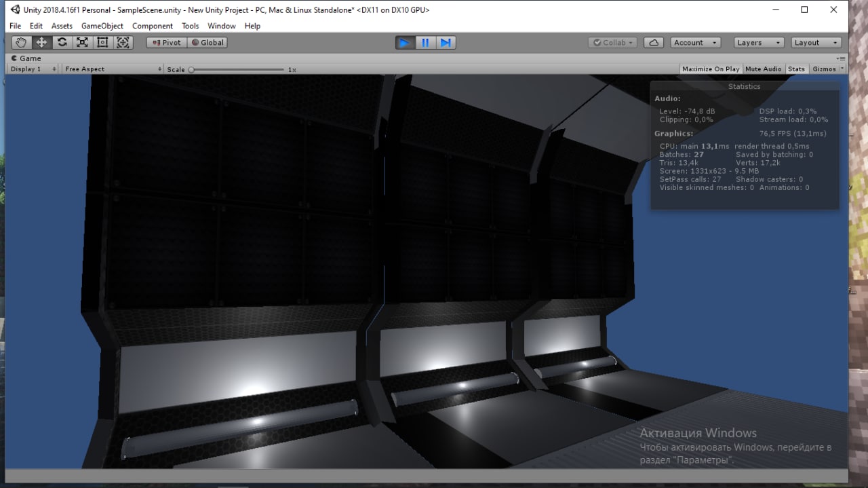Select the Game tab
The height and width of the screenshot is (488, 868).
pos(26,58)
